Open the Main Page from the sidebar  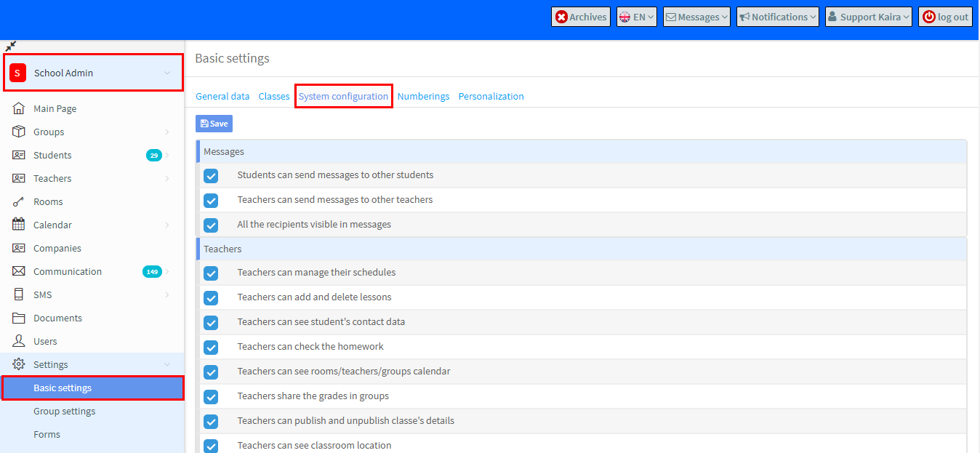pos(54,108)
